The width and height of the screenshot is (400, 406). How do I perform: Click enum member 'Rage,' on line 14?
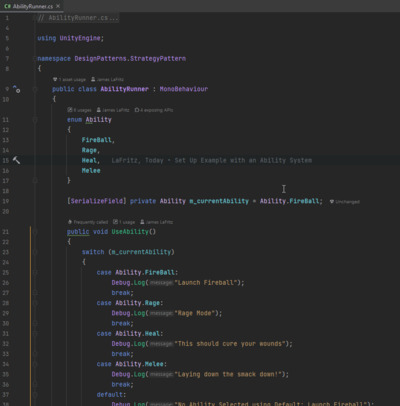(91, 150)
